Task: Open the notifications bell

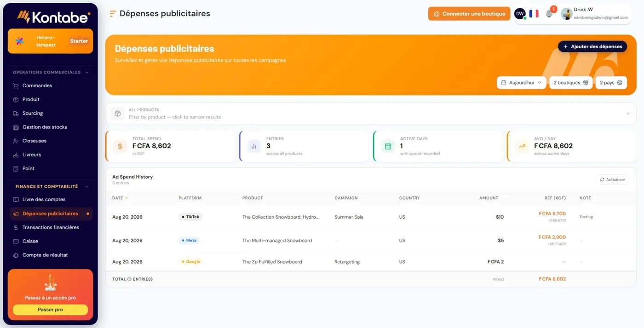Action: pos(549,14)
